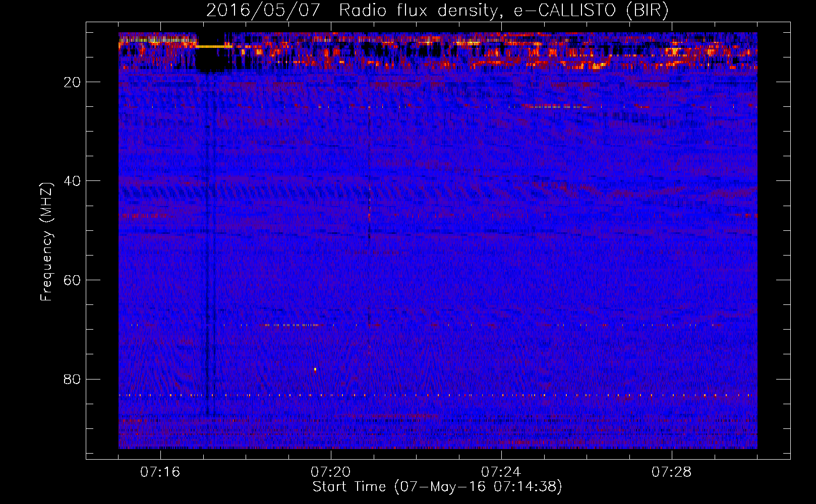Click the '40' frequency tick label
The width and height of the screenshot is (816, 504).
[73, 181]
